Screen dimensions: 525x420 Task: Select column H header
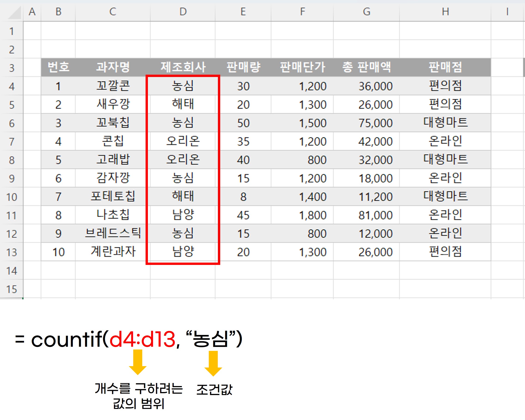click(445, 12)
